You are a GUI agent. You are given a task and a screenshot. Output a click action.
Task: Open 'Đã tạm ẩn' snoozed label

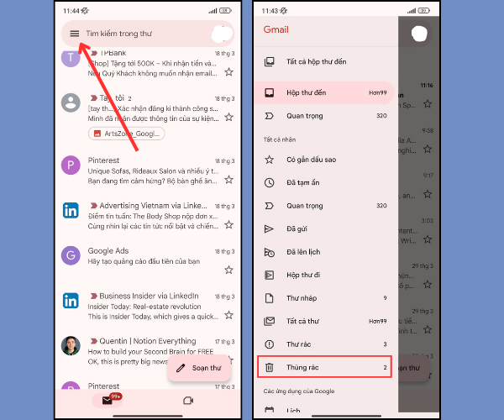(325, 183)
